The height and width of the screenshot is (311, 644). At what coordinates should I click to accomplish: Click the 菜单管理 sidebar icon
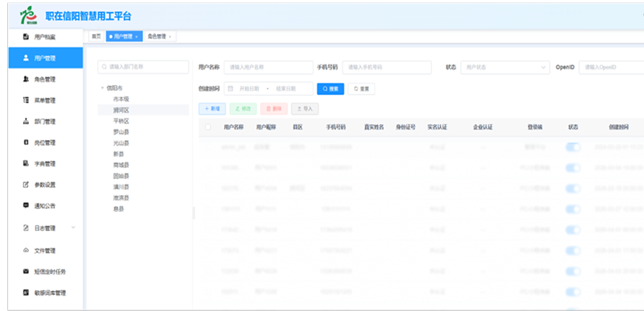tap(25, 100)
